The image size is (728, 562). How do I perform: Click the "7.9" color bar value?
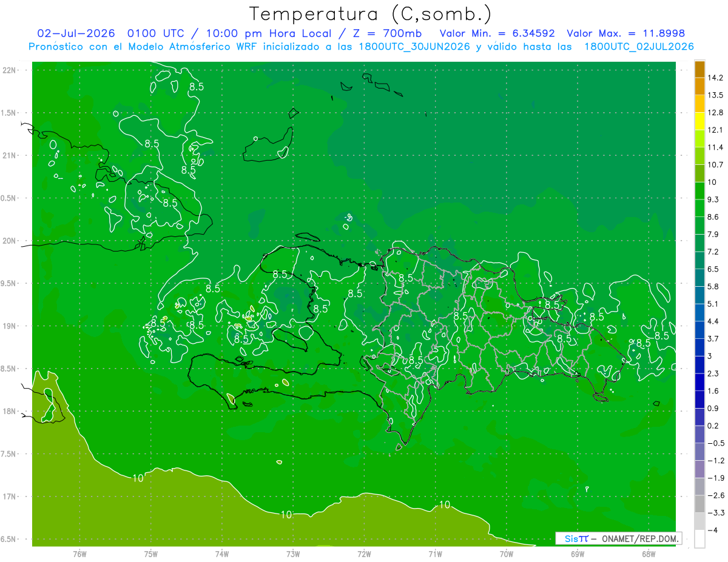(x=713, y=234)
